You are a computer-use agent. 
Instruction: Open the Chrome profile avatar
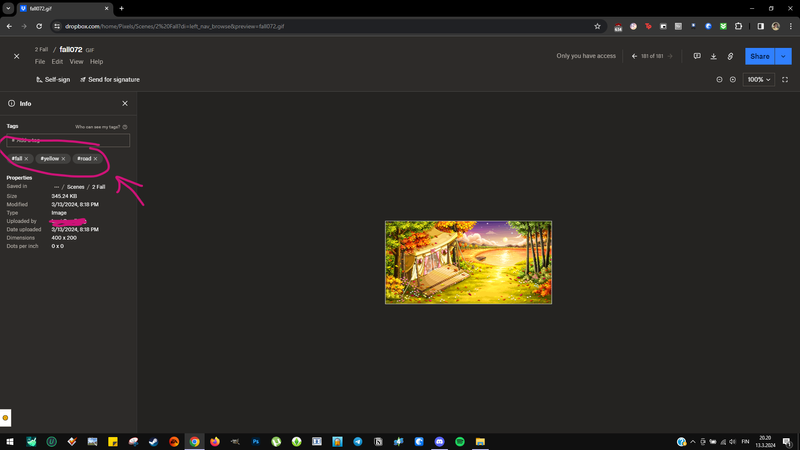click(776, 26)
